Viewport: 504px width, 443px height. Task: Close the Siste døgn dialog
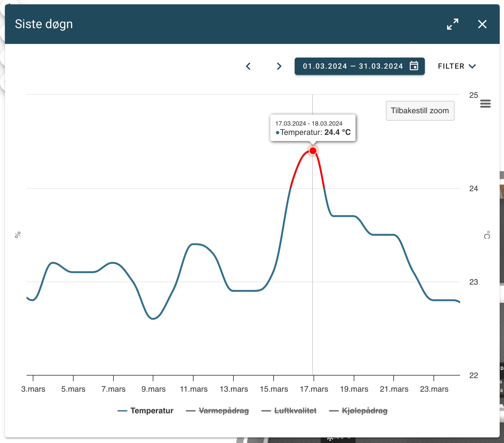(x=482, y=24)
